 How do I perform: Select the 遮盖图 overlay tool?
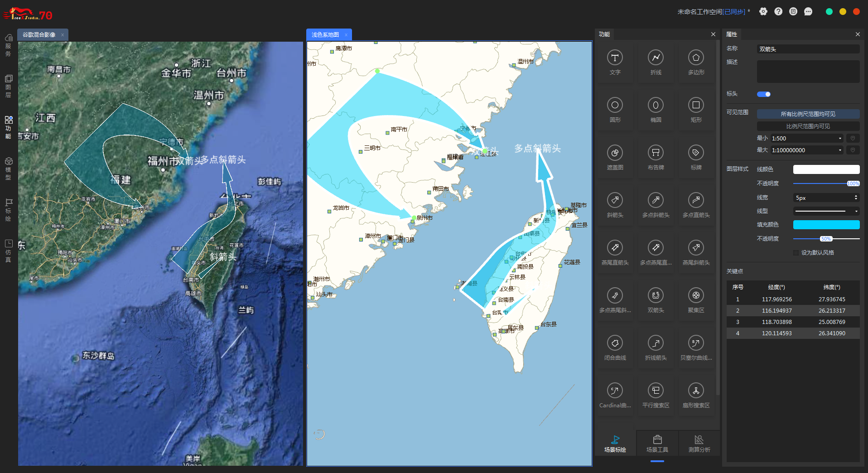615,157
